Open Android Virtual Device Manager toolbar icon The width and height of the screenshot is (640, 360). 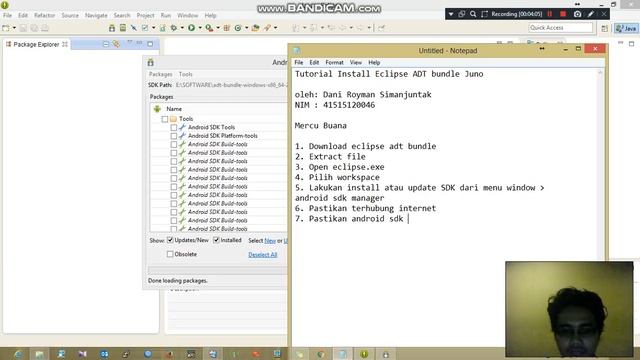pyautogui.click(x=122, y=28)
